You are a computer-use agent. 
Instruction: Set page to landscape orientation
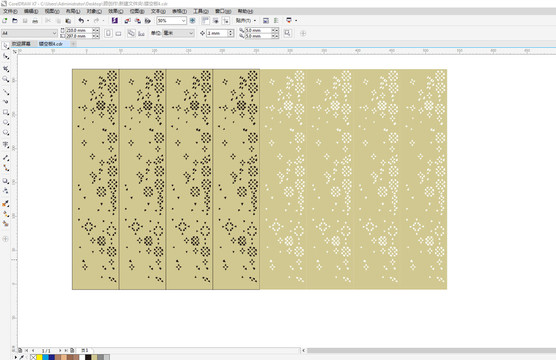(x=118, y=33)
